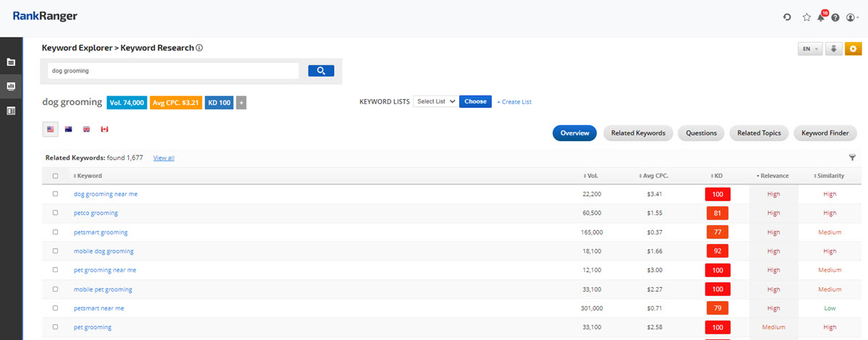The height and width of the screenshot is (340, 868).
Task: Click the orange settings gear button
Action: [854, 48]
